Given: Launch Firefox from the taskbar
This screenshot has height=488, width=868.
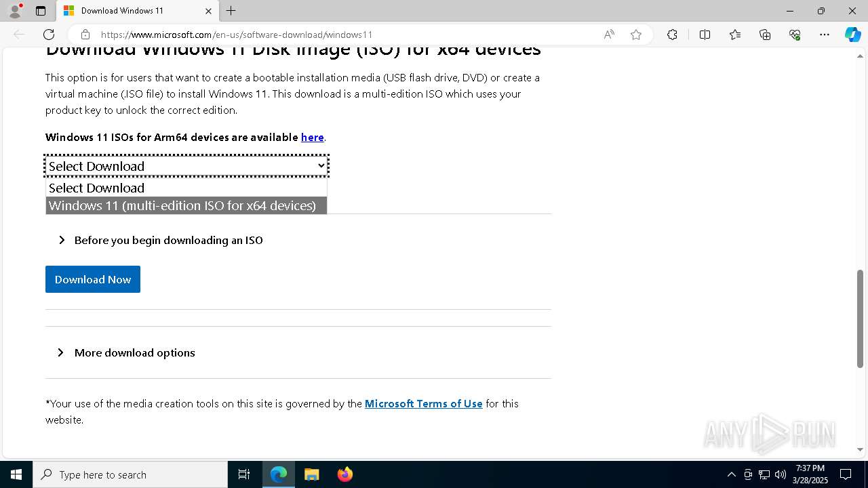Looking at the screenshot, I should point(344,474).
